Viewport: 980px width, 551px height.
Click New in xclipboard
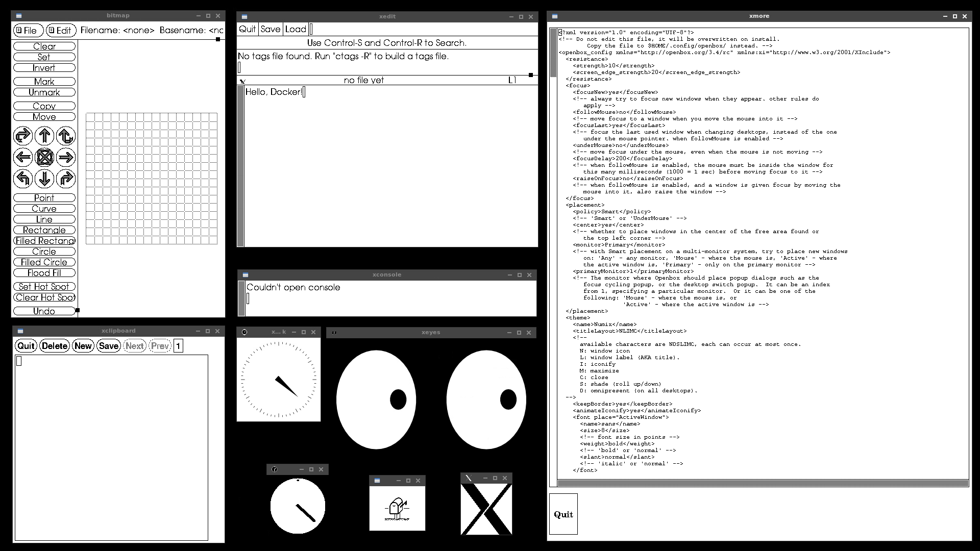(83, 346)
